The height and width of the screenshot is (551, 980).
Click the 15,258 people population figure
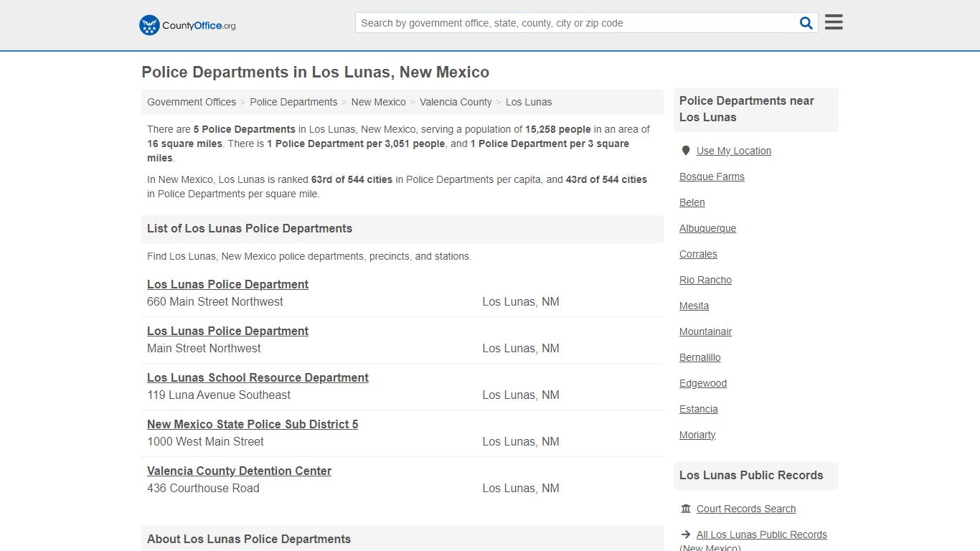coord(557,129)
